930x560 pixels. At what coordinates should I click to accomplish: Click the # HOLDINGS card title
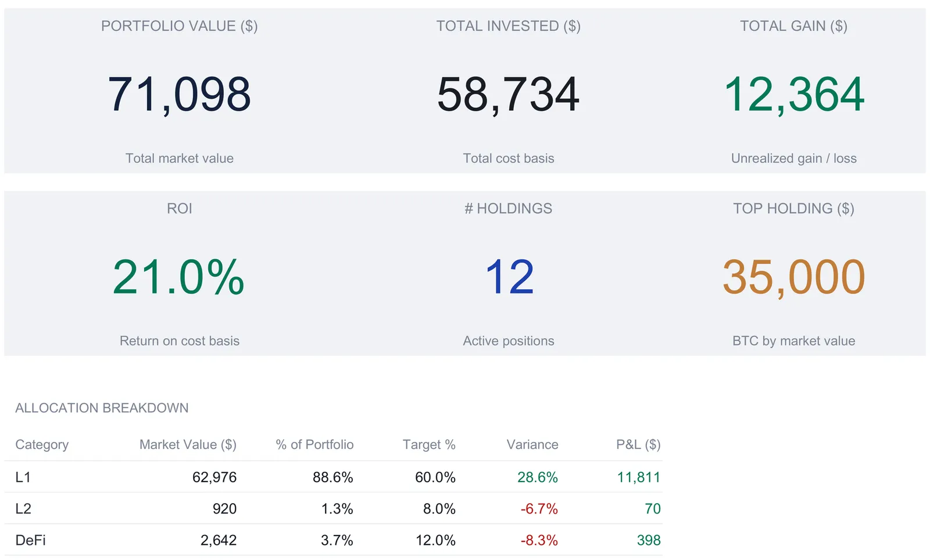click(x=509, y=209)
